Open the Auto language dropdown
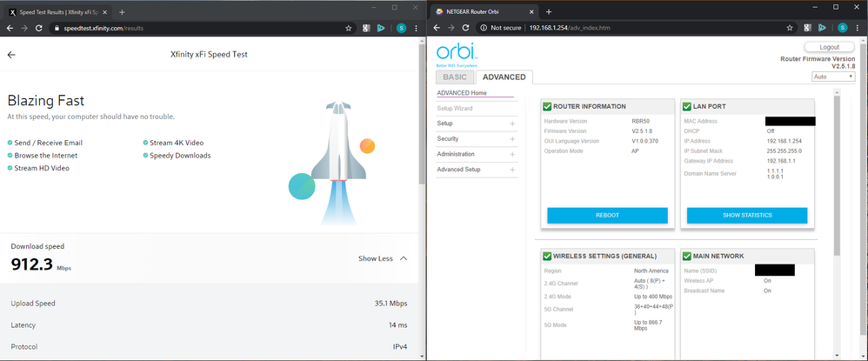 pyautogui.click(x=833, y=77)
